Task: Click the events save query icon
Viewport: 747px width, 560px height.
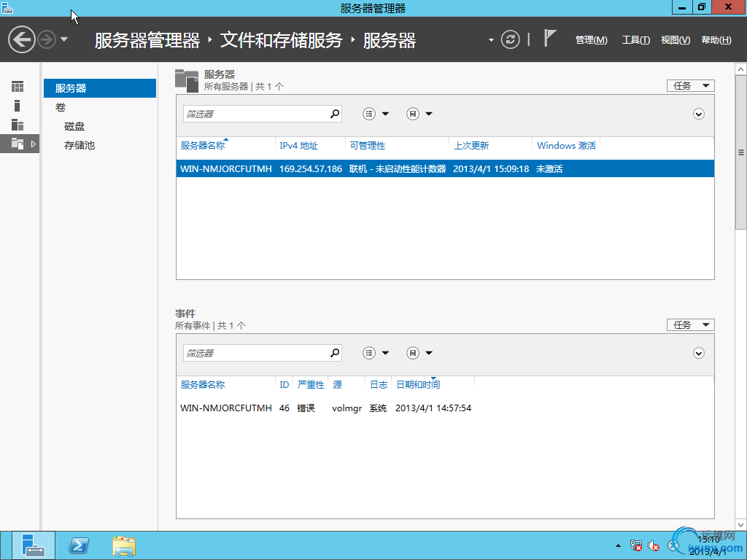Action: point(413,353)
